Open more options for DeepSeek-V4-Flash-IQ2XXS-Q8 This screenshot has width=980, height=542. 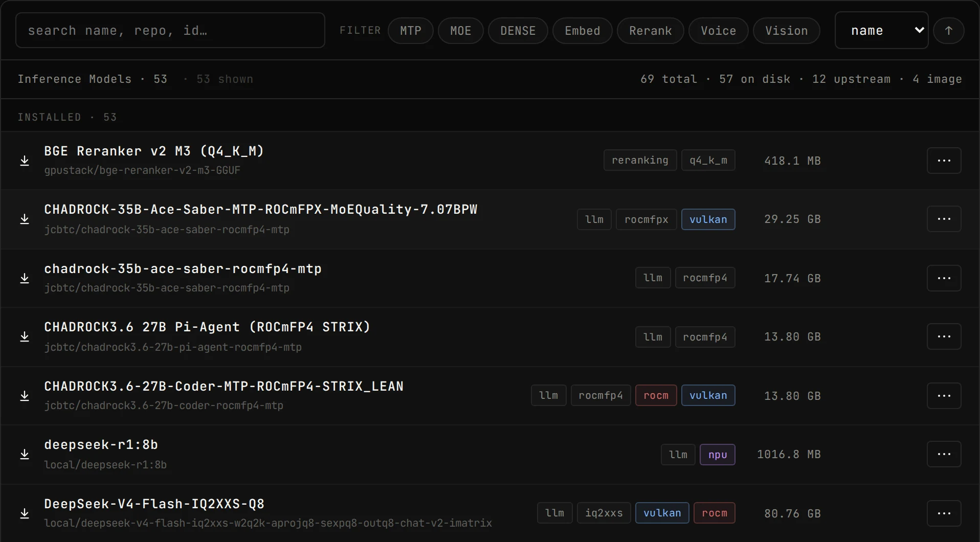coord(944,513)
